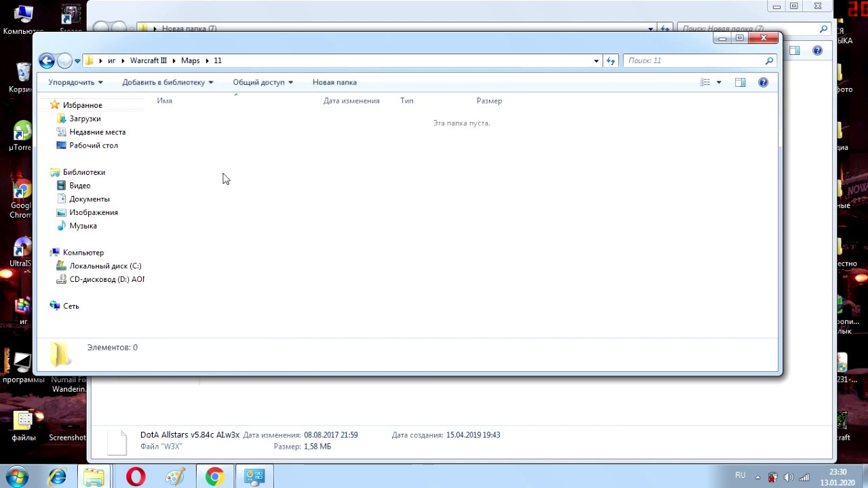Image resolution: width=868 pixels, height=488 pixels.
Task: Sort by the Размер column header
Action: [489, 101]
